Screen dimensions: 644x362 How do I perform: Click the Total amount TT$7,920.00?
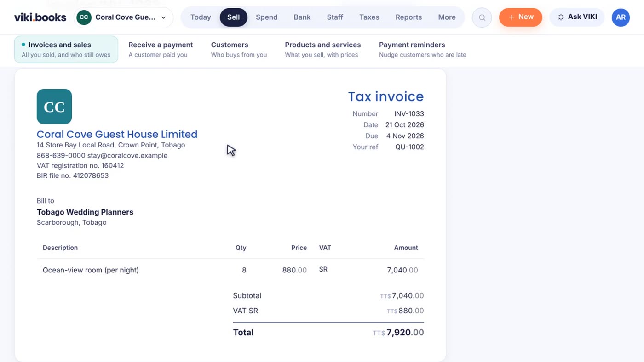tap(398, 333)
